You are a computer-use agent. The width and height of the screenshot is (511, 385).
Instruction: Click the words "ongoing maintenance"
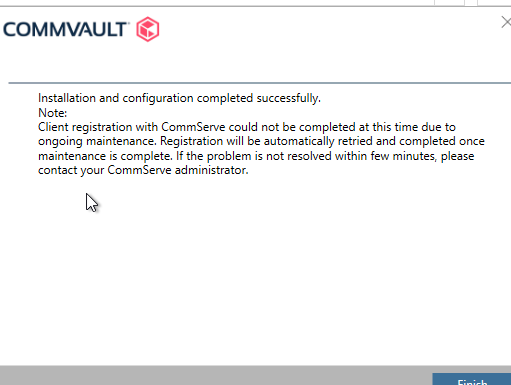pyautogui.click(x=97, y=141)
